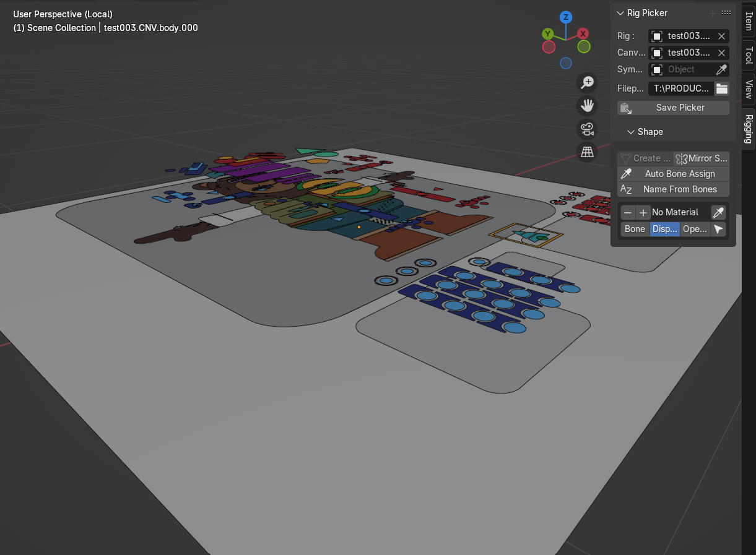Collapse the Shape subpanel
The width and height of the screenshot is (756, 555).
pyautogui.click(x=631, y=132)
